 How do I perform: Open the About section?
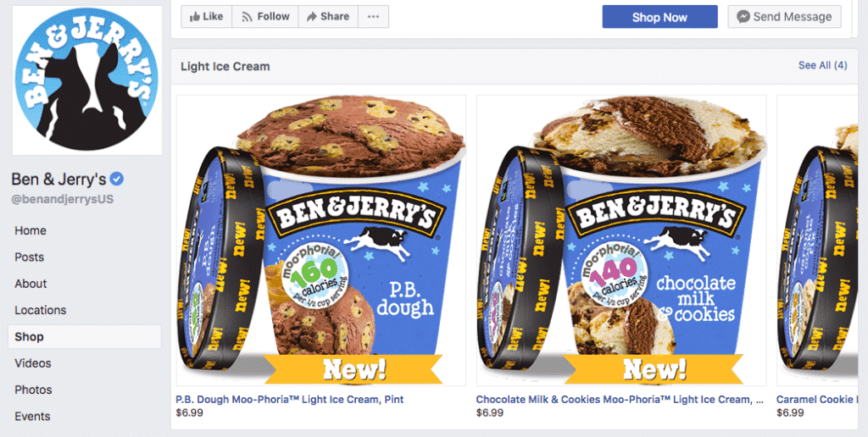(x=31, y=284)
